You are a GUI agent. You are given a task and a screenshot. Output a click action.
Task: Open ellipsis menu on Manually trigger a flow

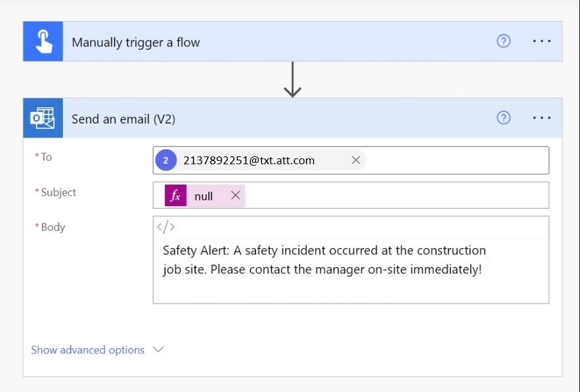[541, 41]
